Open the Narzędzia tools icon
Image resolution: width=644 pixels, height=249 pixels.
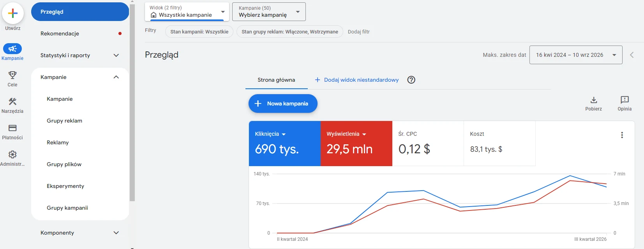pos(12,102)
